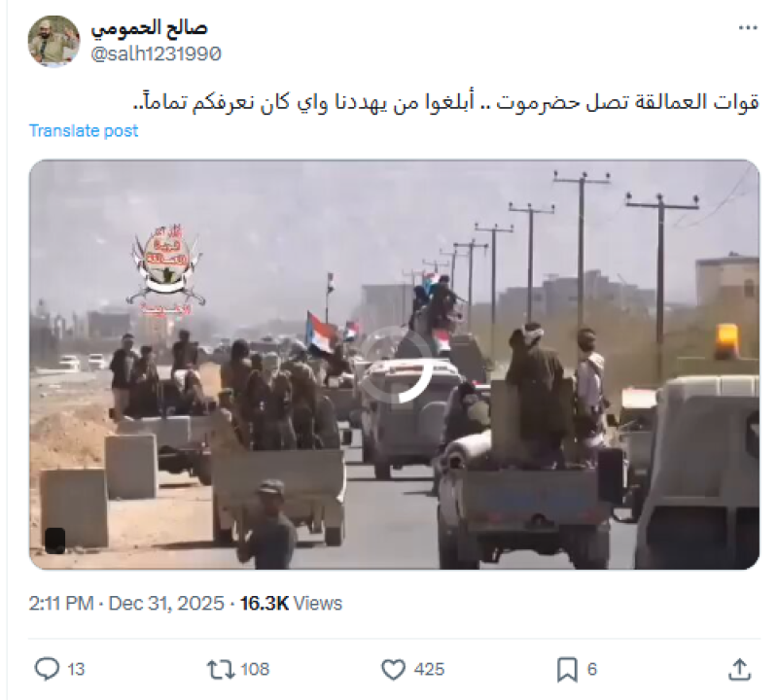Click the reply speech bubble icon

[47, 669]
